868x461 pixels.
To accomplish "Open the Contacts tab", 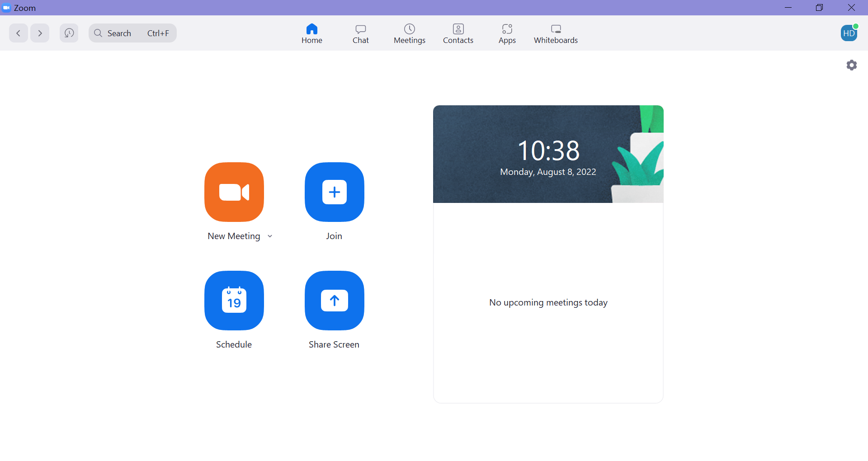I will (458, 34).
